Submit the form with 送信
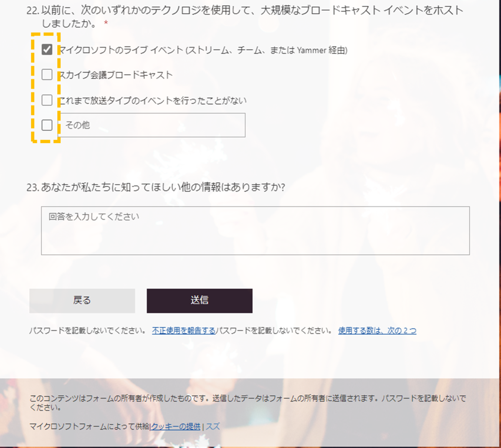The width and height of the screenshot is (501, 448). click(x=200, y=301)
